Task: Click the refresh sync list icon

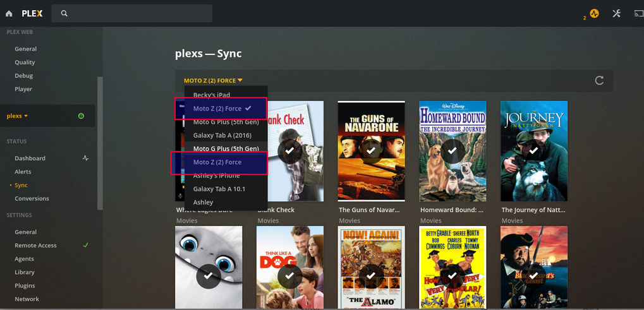Action: point(599,80)
